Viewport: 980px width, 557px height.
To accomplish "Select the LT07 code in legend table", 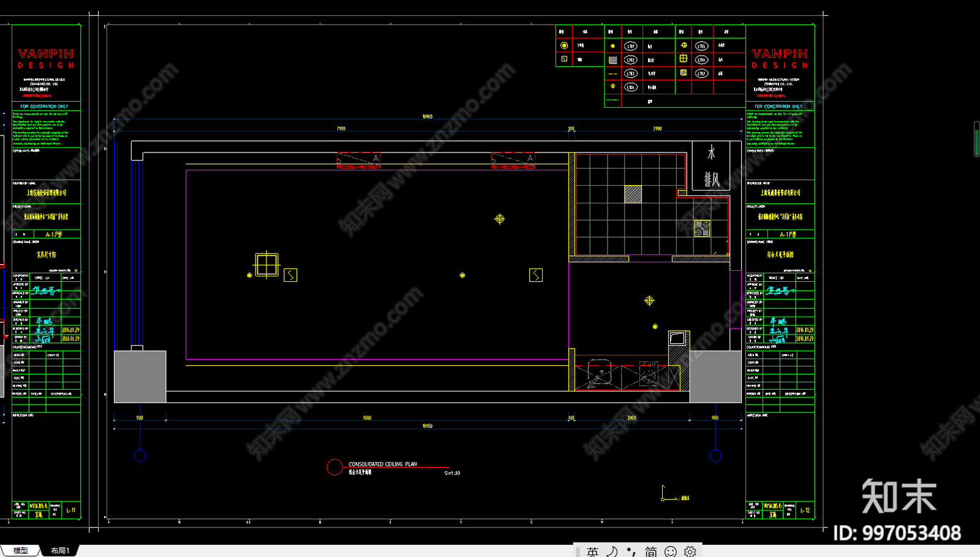I will (x=702, y=74).
